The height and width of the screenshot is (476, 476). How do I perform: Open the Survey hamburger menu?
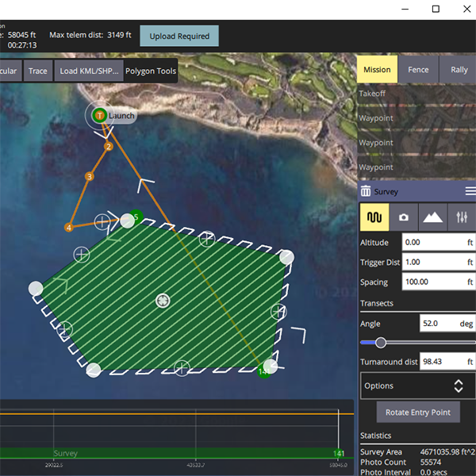tap(470, 191)
